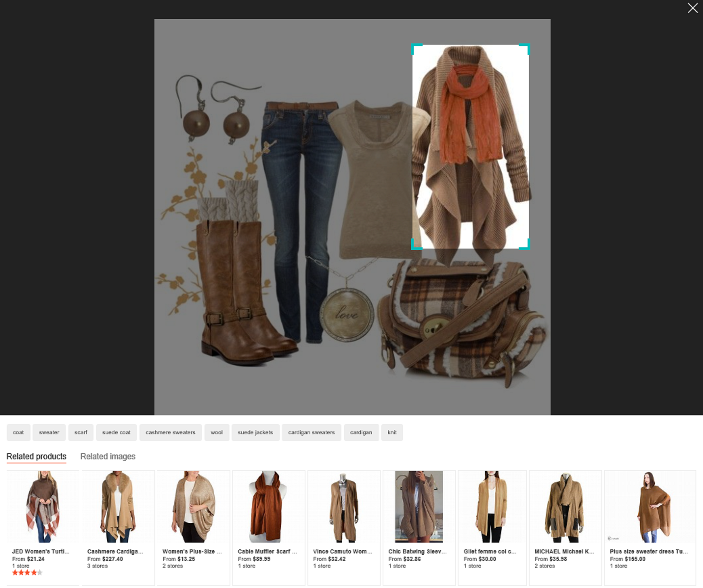Click bottom-left crop corner handle
The width and height of the screenshot is (703, 588).
pos(413,247)
